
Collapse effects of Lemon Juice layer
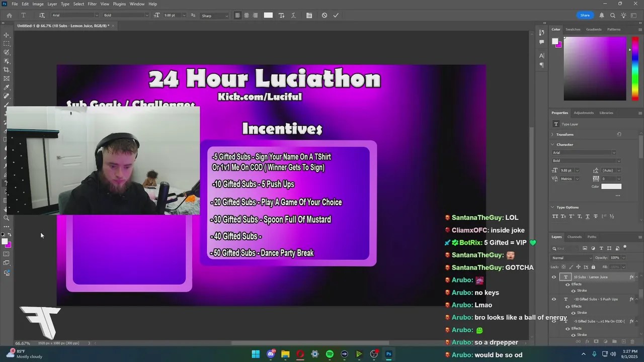click(x=636, y=277)
